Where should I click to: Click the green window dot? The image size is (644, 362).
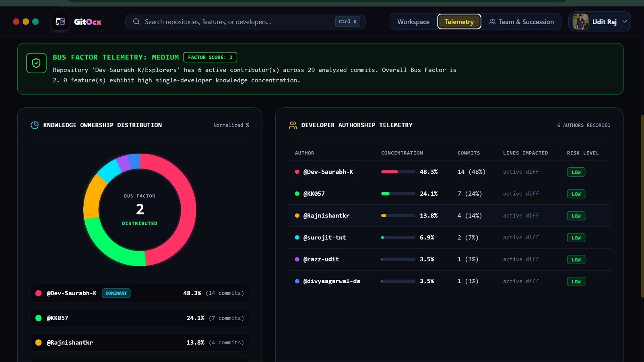[35, 22]
